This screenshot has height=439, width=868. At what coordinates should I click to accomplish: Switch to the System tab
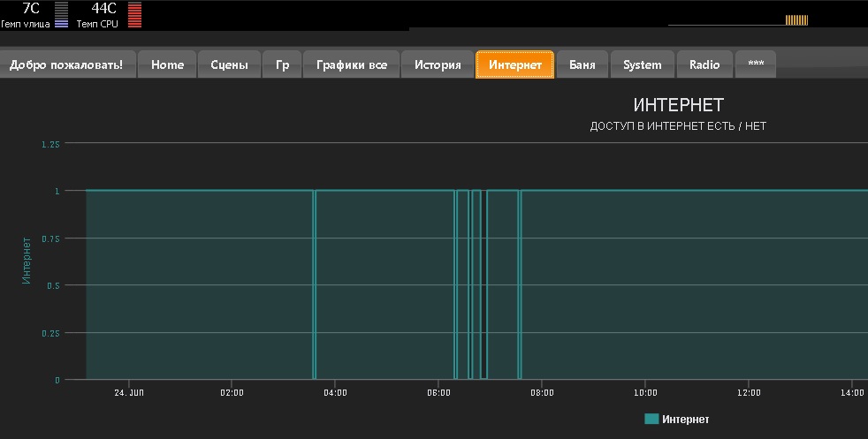(x=642, y=64)
